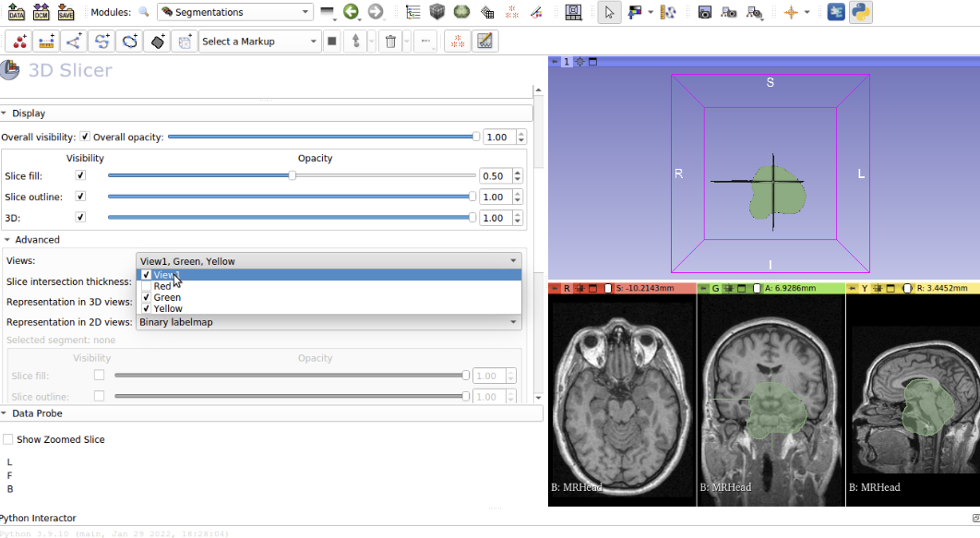Viewport: 980px width, 538px height.
Task: Click the DATA load icon
Action: (x=17, y=12)
